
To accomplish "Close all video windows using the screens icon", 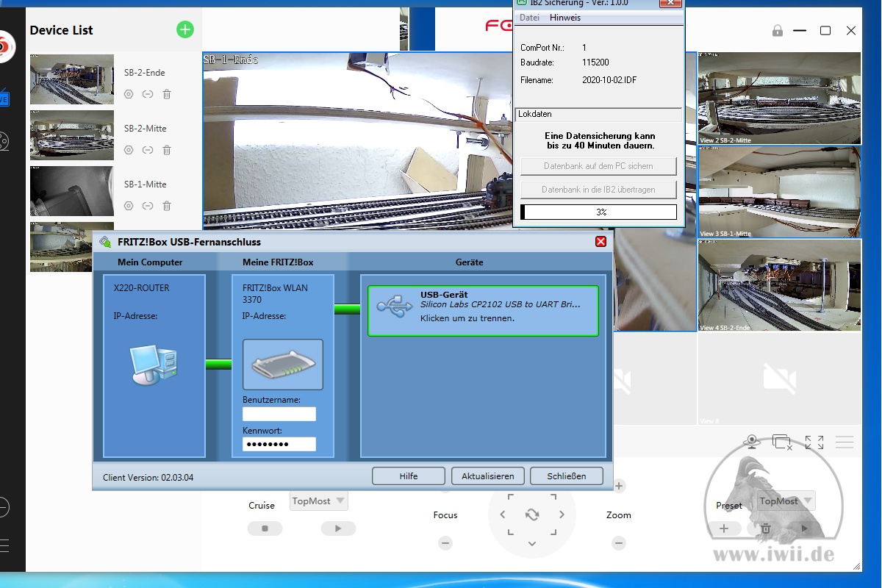I will 782,442.
